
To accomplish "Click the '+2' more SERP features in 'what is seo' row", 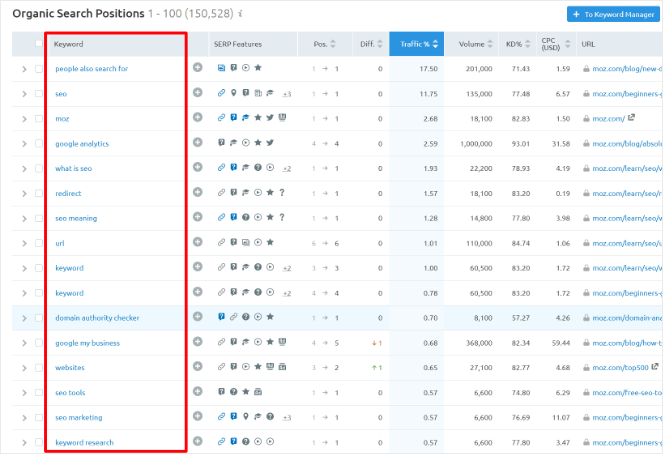I will click(x=287, y=169).
